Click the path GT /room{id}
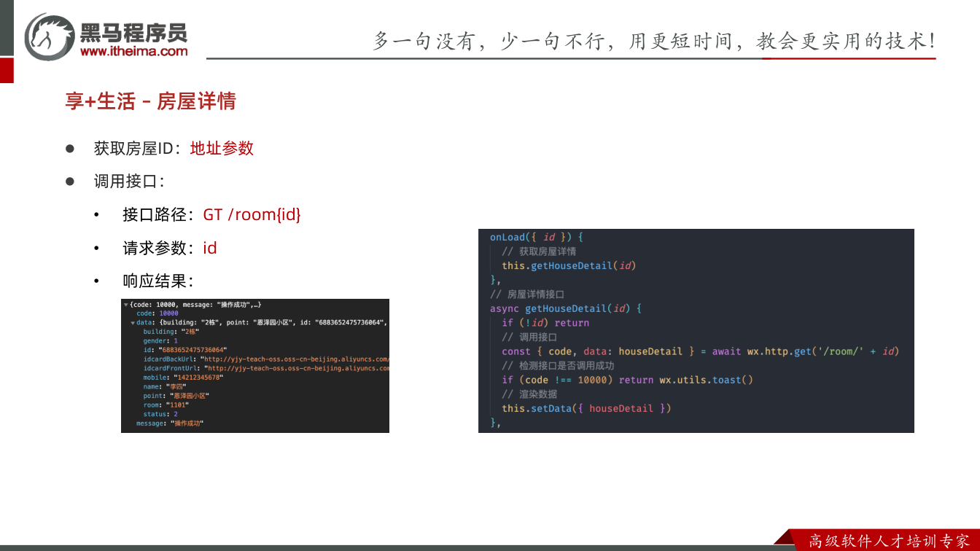The image size is (980, 551). (252, 214)
